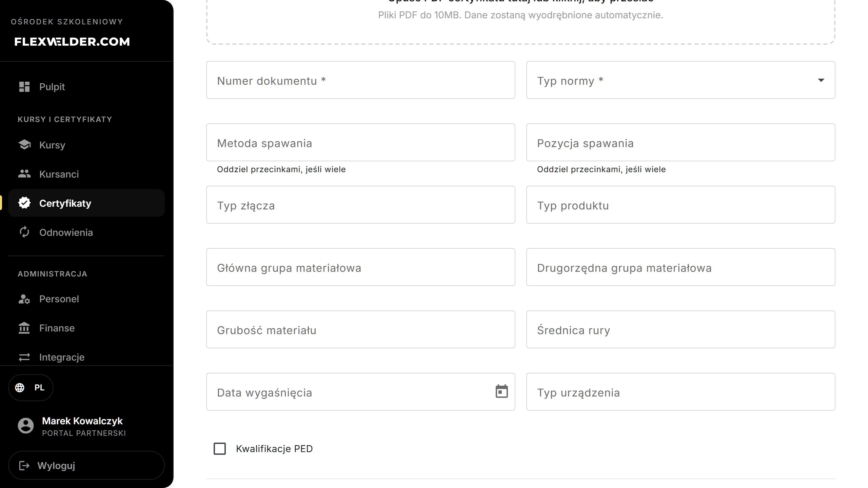Open the calendar picker for Data wygaśnięcia
The height and width of the screenshot is (488, 868).
click(x=502, y=392)
